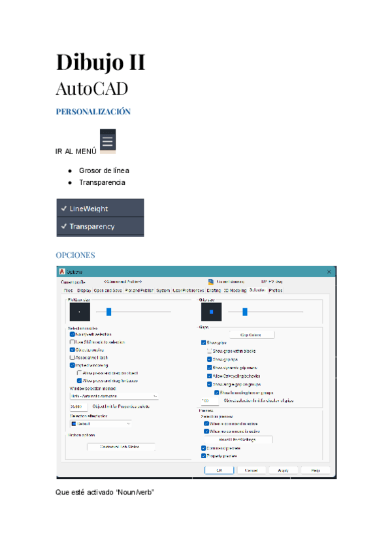Image resolution: width=392 pixels, height=554 pixels.
Task: Open the Open and Save tab
Action: [108, 291]
